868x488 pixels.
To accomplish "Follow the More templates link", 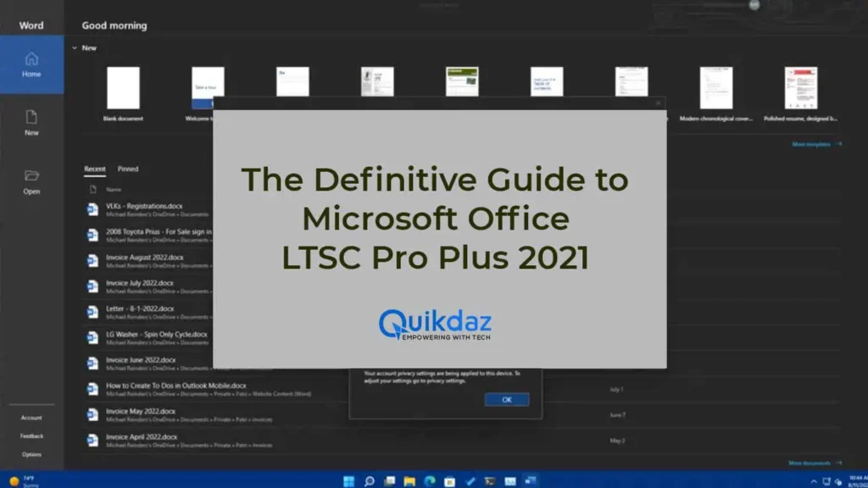I will [x=816, y=145].
